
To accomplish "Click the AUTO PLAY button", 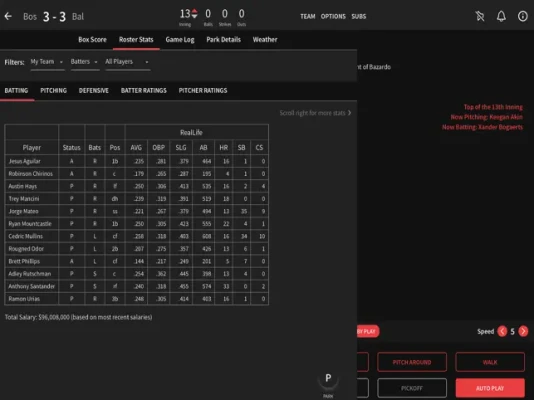I will [x=490, y=388].
